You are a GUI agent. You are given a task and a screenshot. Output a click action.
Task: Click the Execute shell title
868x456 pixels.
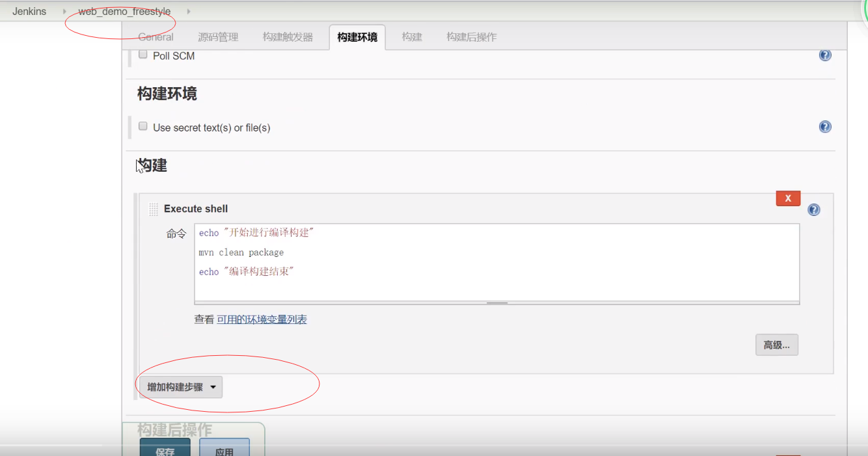pos(196,209)
